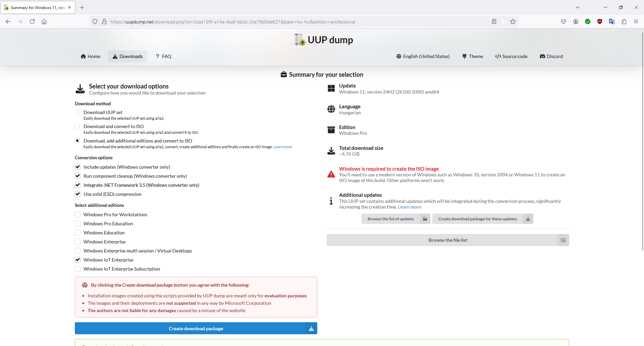This screenshot has width=644, height=346.
Task: Uncheck Use solid (ESD) compression
Action: pos(77,194)
